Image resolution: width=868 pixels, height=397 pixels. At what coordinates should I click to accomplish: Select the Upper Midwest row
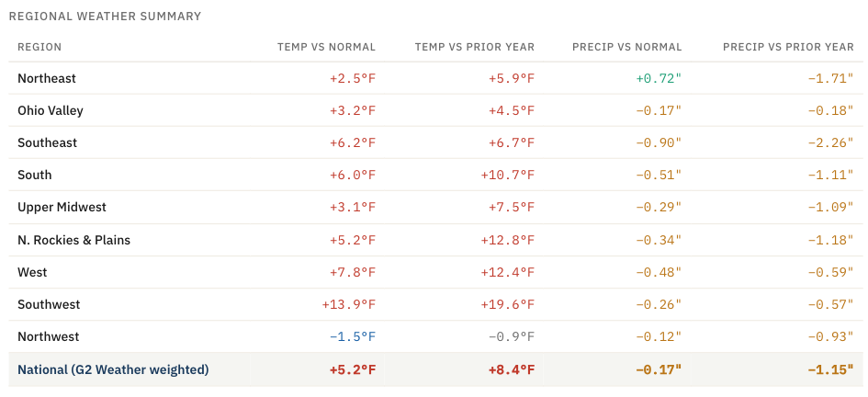click(x=435, y=207)
